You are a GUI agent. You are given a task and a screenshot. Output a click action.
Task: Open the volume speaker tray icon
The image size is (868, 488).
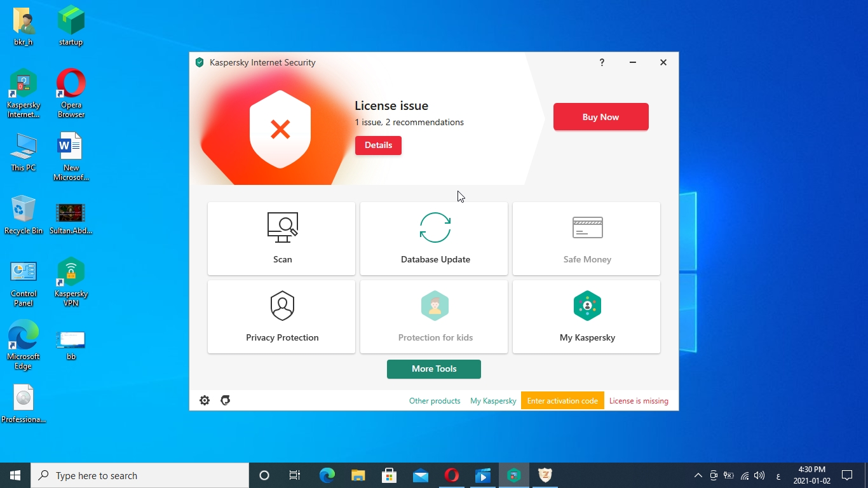759,475
